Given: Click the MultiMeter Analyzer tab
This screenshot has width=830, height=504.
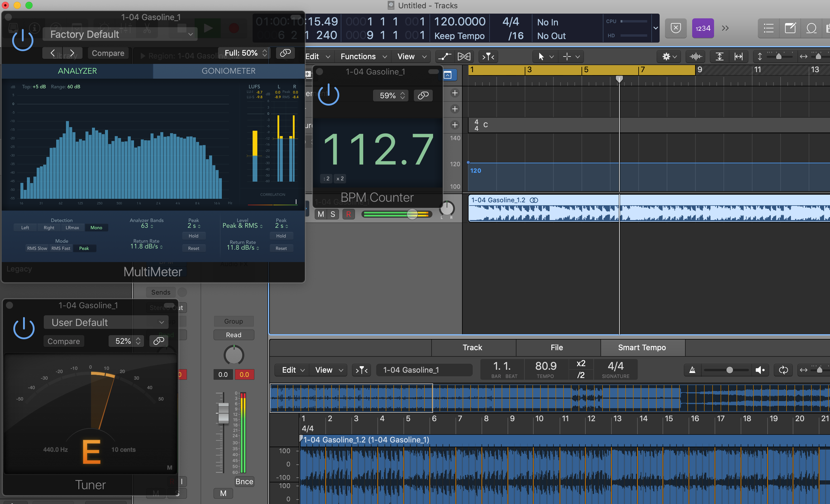Looking at the screenshot, I should click(x=77, y=71).
